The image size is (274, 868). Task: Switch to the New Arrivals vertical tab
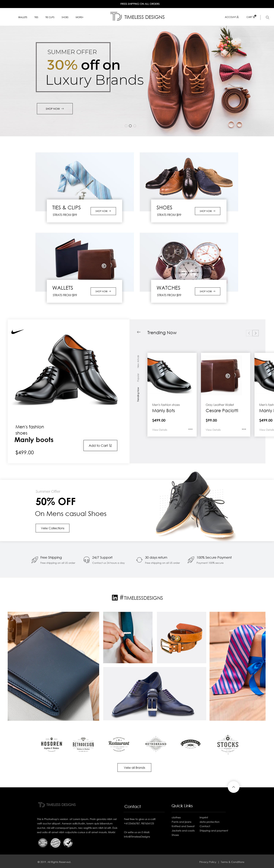138,361
